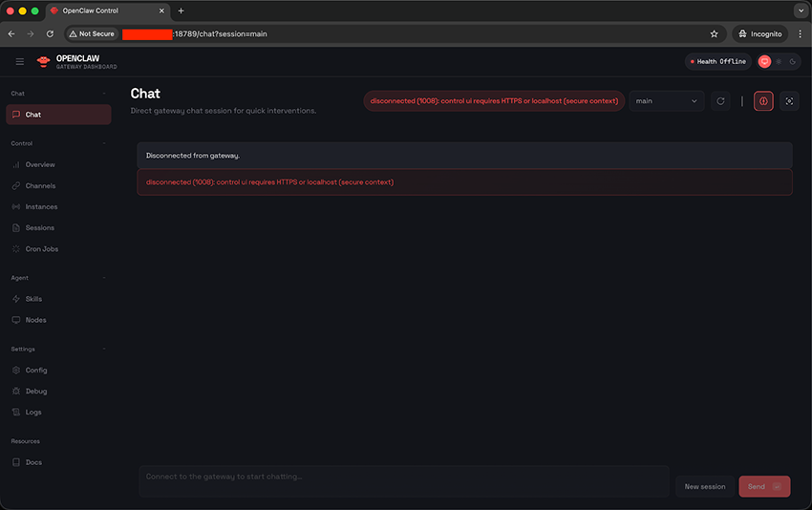Viewport: 812px width, 510px height.
Task: Click the focus mode icon button
Action: (789, 101)
